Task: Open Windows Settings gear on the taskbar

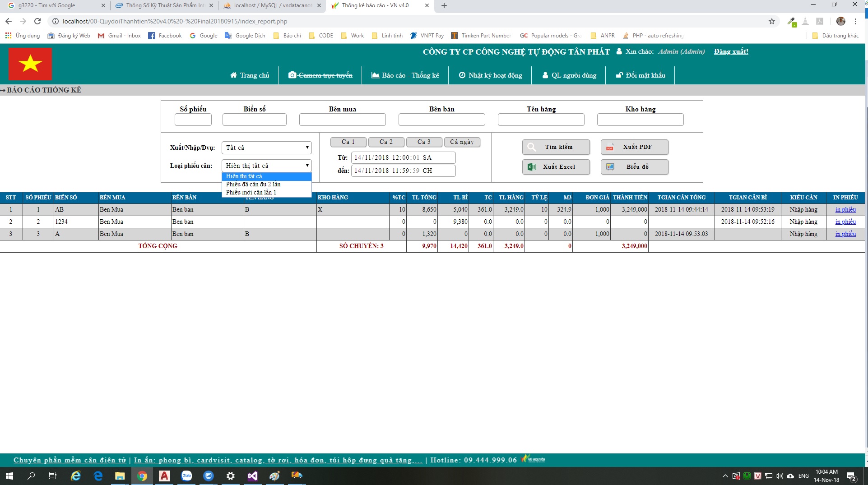Action: click(x=231, y=476)
